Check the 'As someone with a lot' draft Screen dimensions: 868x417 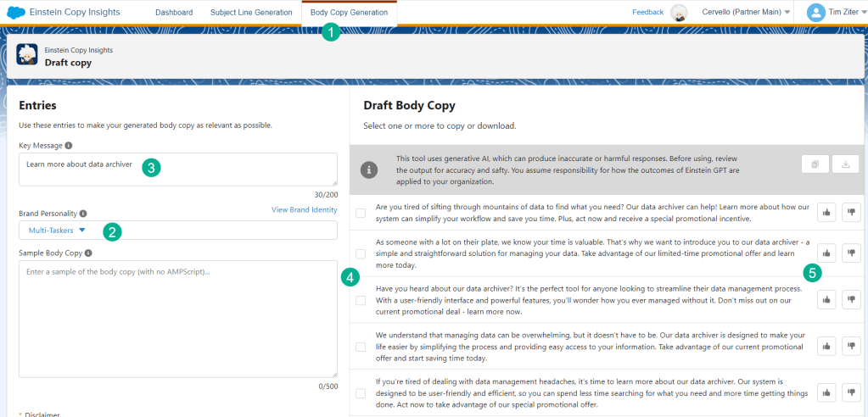361,253
